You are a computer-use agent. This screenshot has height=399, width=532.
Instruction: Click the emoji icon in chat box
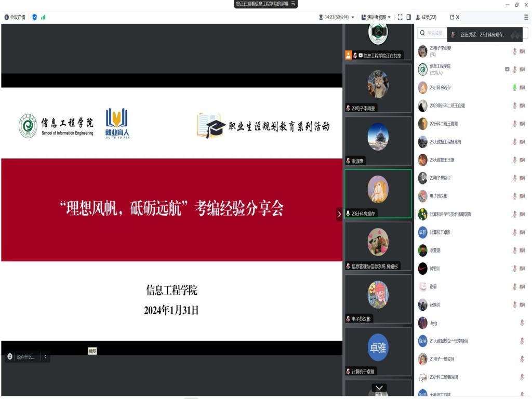coord(9,356)
